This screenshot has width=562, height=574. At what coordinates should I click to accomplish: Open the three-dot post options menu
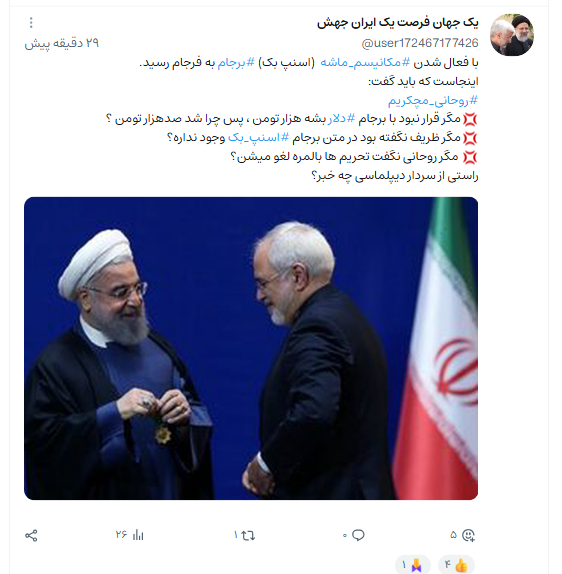31,23
